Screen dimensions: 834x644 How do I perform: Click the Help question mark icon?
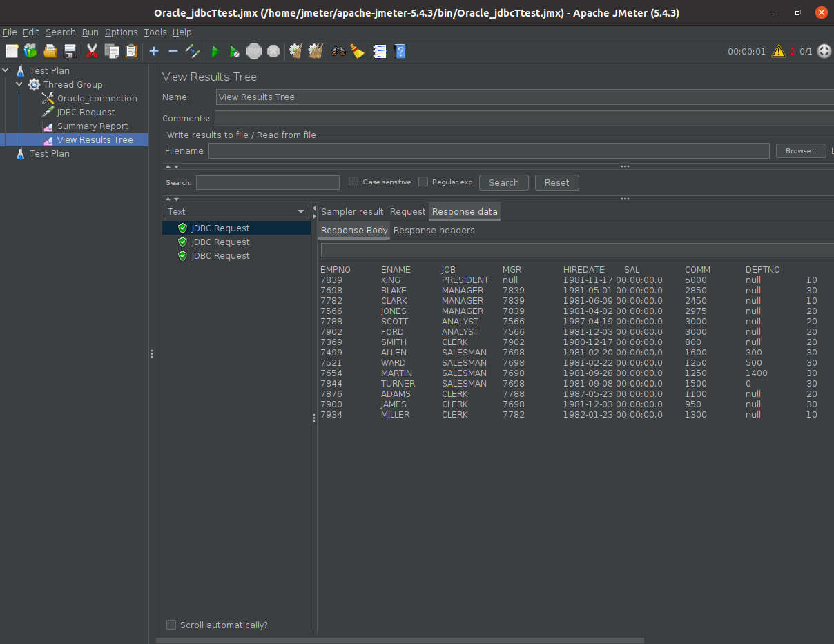tap(399, 51)
